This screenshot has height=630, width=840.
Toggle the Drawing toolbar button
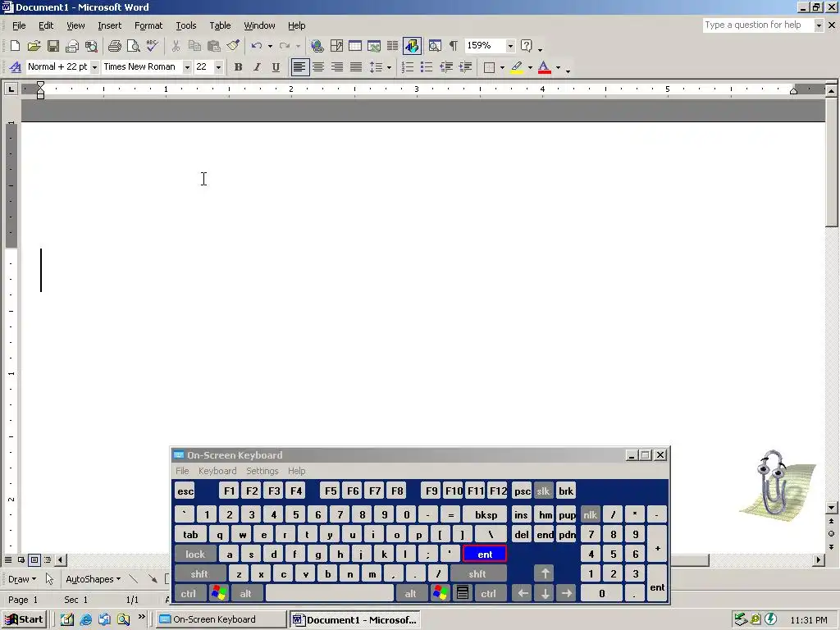pyautogui.click(x=412, y=46)
